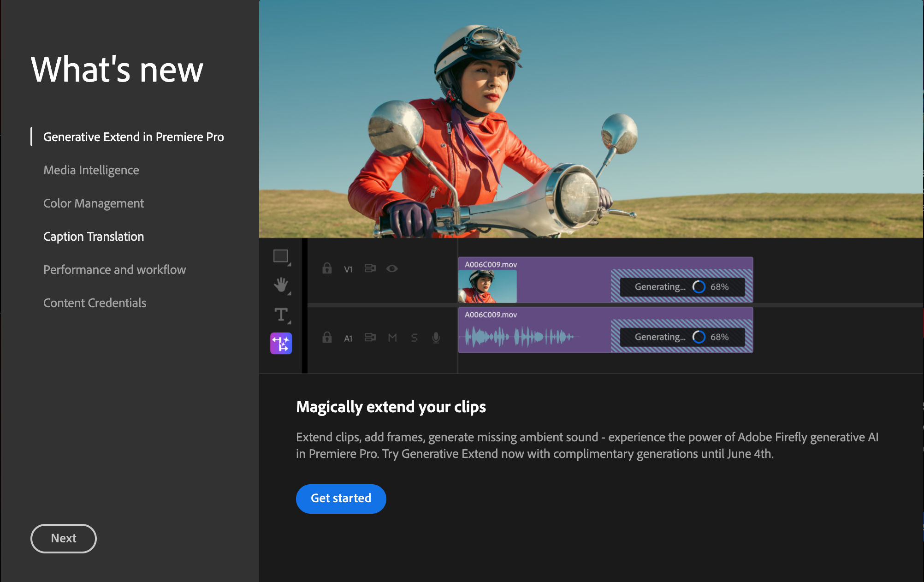Toggle the A1 track lock
This screenshot has height=582, width=924.
tap(327, 338)
